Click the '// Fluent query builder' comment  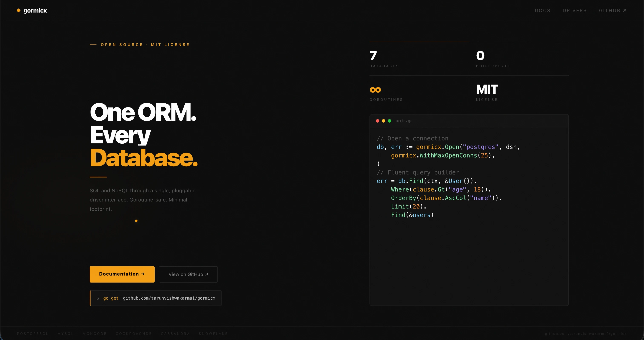point(418,172)
